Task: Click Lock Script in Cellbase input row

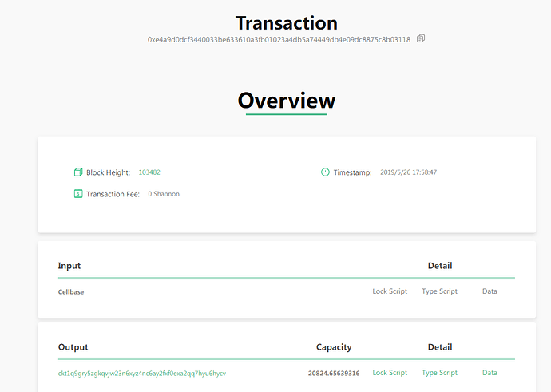Action: [390, 291]
